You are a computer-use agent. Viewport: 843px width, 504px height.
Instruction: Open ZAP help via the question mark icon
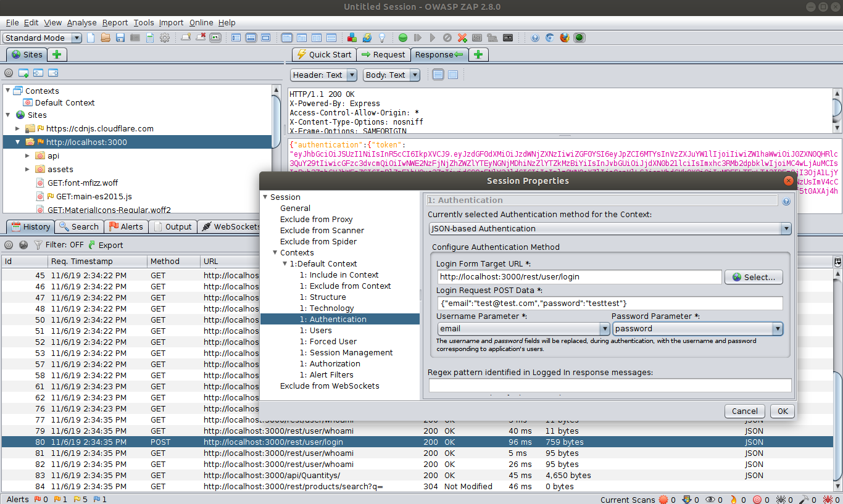[x=534, y=38]
